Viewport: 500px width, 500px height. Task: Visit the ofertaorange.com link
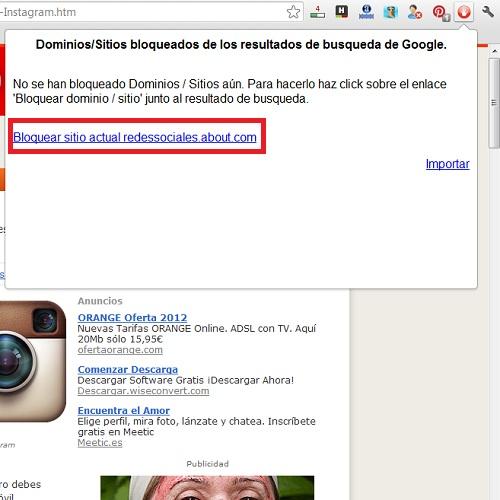click(120, 350)
